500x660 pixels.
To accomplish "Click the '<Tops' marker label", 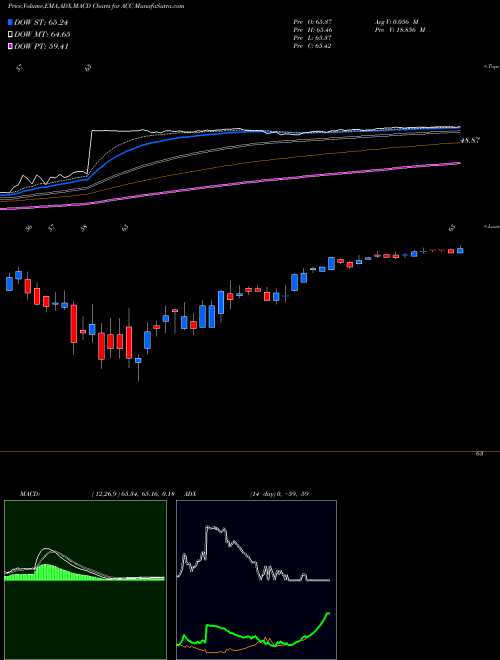I will (x=492, y=67).
